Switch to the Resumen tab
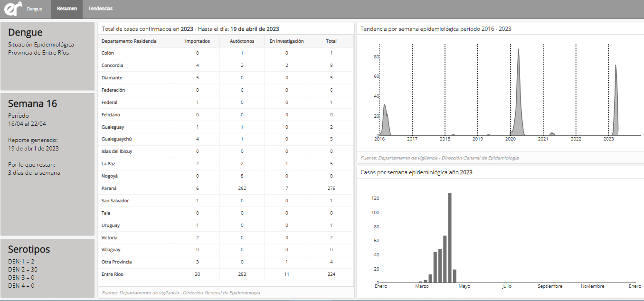Screen dimensions: 644x301 click(67, 9)
